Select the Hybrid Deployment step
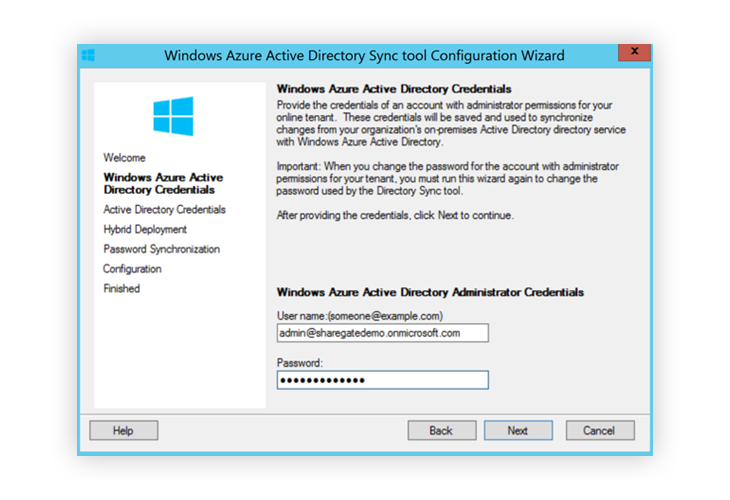 coord(145,230)
